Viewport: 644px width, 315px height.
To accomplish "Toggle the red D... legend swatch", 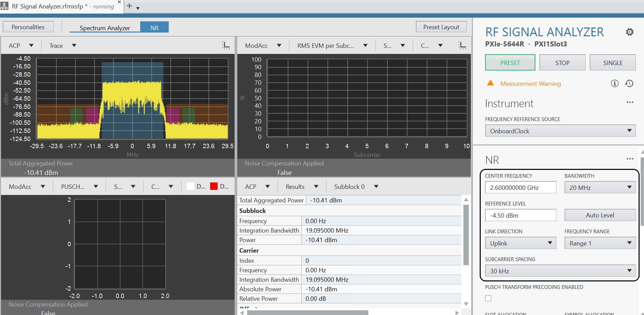I will [214, 186].
